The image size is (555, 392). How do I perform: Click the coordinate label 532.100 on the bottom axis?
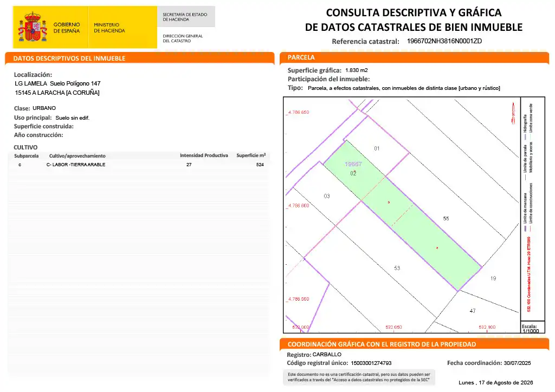click(x=487, y=327)
